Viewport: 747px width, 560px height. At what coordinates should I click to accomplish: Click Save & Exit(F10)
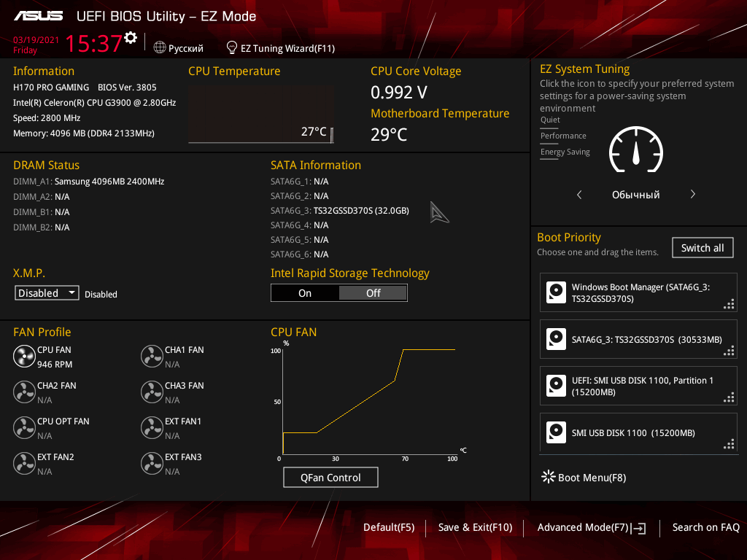pyautogui.click(x=475, y=527)
